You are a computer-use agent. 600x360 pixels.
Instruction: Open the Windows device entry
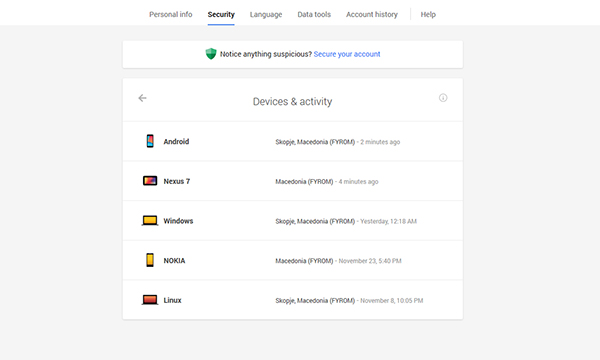coord(293,221)
